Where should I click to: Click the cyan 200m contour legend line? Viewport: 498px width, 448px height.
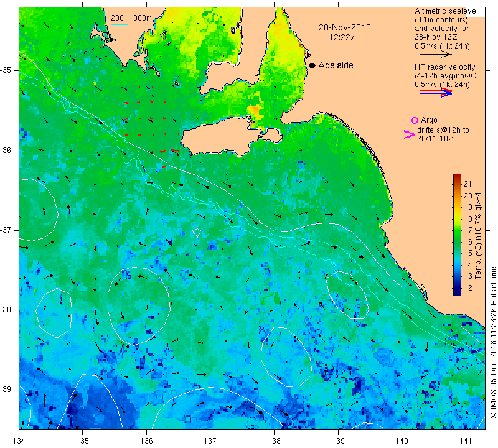(120, 24)
